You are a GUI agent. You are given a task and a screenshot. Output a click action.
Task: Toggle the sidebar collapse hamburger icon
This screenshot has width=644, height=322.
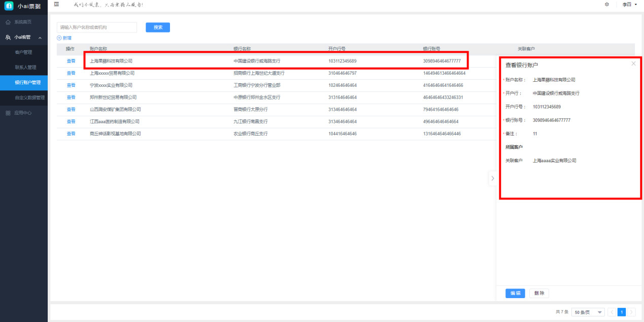click(x=56, y=4)
